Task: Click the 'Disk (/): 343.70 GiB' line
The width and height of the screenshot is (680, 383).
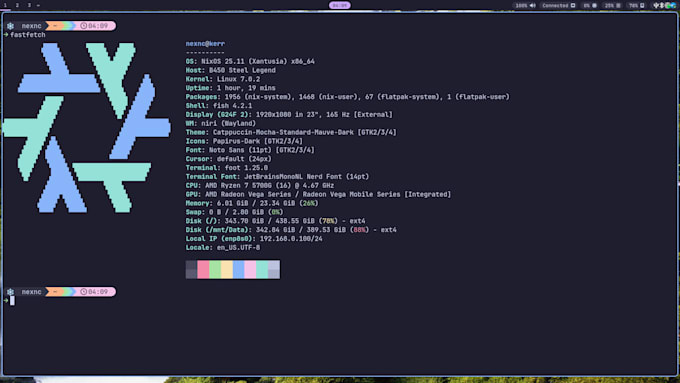Action: [x=275, y=221]
